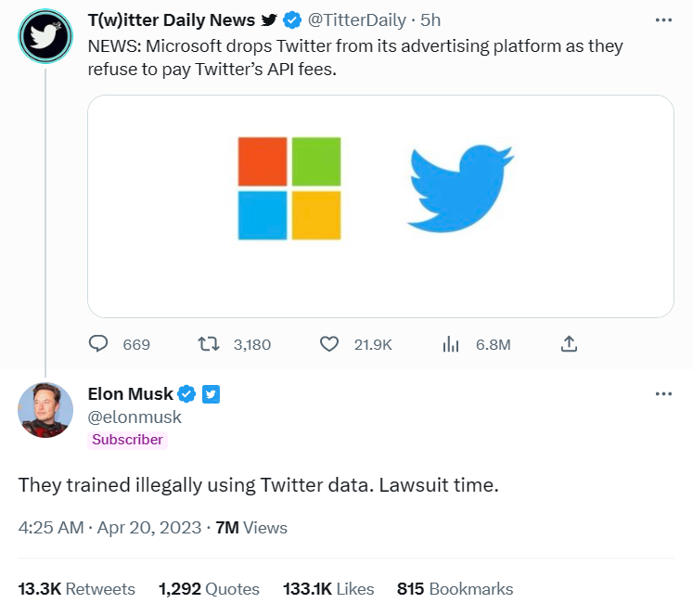Screen dimensions: 693x616
Task: Click the @elonmusk handle
Action: point(135,417)
